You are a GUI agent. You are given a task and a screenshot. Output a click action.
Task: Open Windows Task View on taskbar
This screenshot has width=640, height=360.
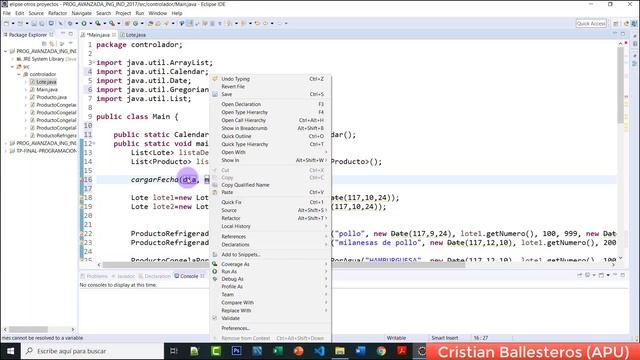pos(174,351)
